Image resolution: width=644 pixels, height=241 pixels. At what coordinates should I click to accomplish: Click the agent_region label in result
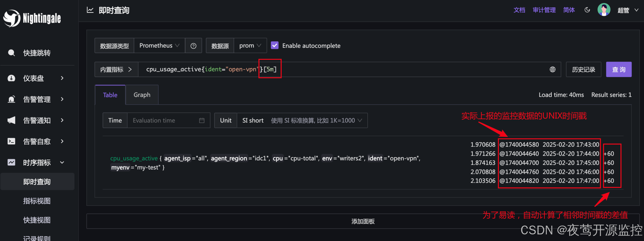point(229,158)
